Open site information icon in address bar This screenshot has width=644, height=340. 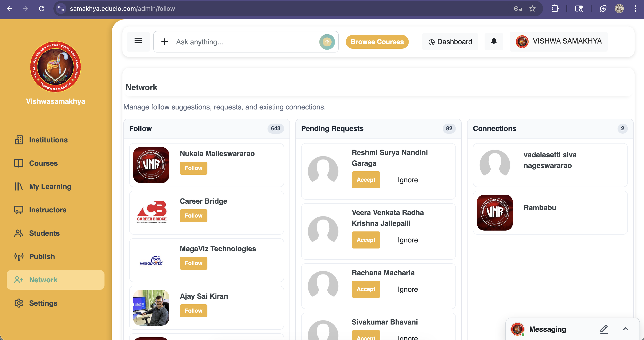click(x=61, y=9)
